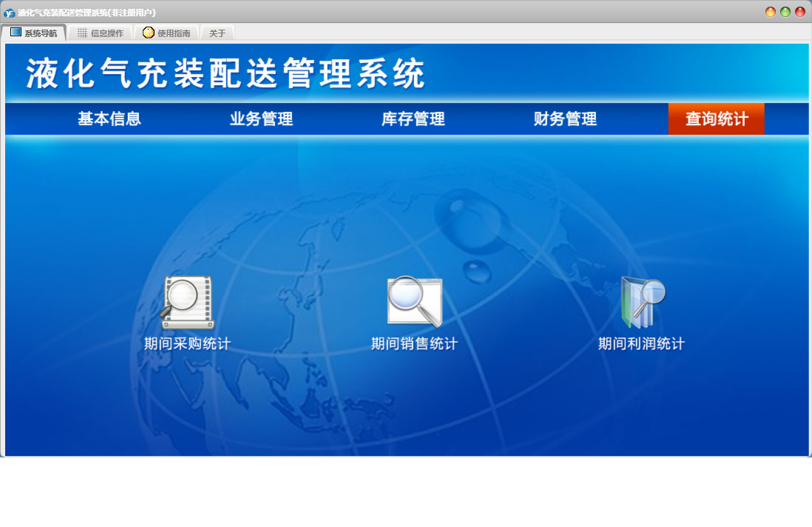
Task: Click the green maximize window button
Action: [x=785, y=12]
